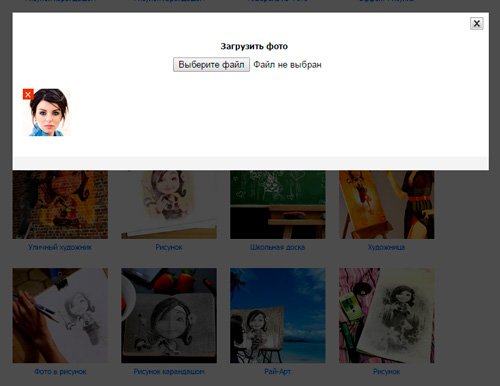Open the Художница link

387,247
